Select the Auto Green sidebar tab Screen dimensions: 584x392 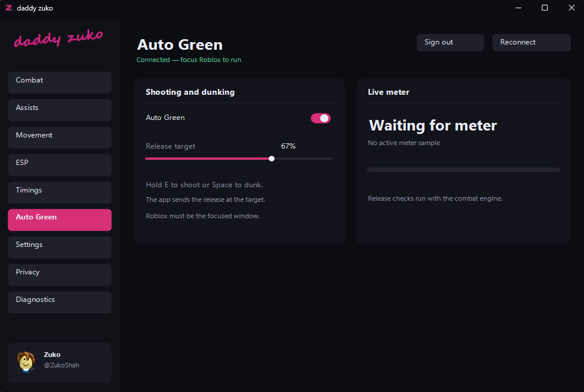point(60,220)
